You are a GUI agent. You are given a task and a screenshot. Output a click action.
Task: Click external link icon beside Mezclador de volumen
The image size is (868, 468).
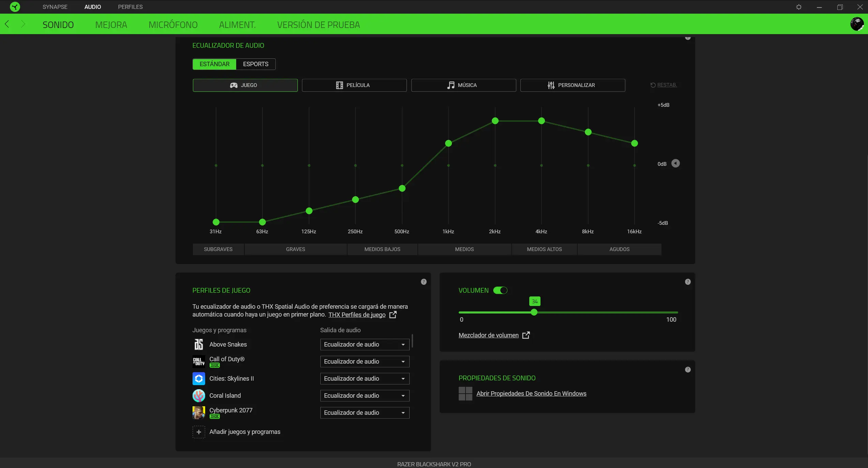coord(526,335)
